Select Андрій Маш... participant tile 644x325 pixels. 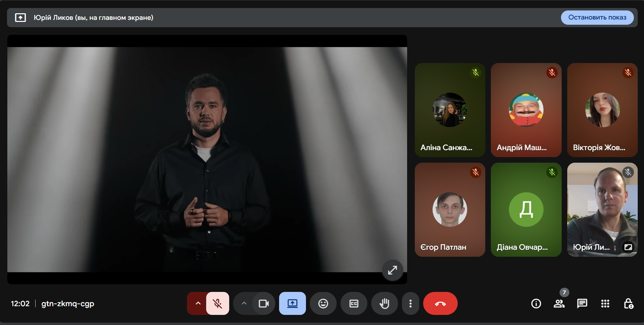pos(526,110)
